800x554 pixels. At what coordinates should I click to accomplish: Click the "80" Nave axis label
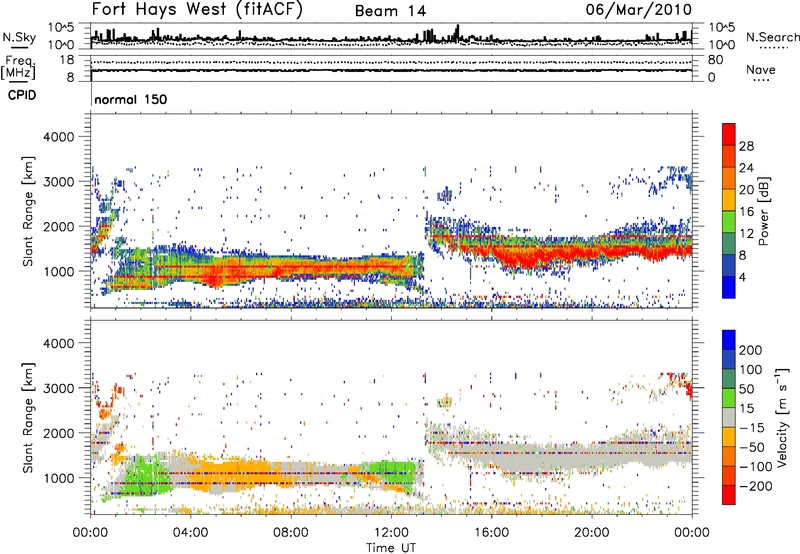[715, 60]
